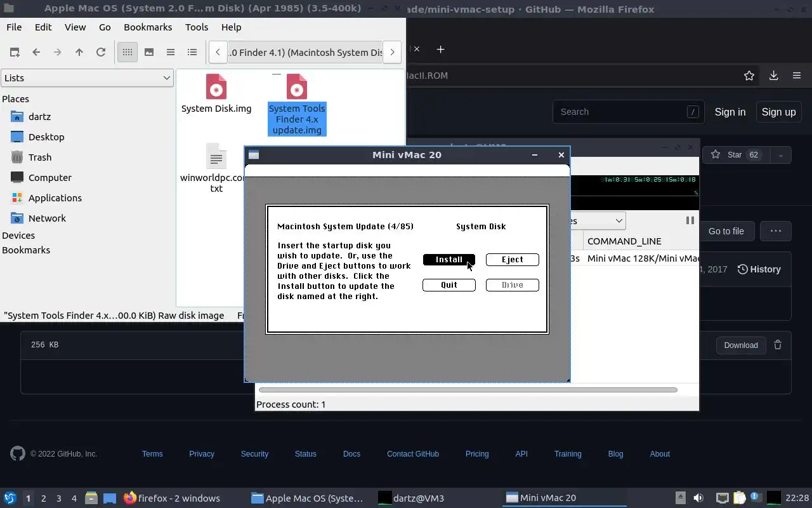
Task: Open Bookmarks menu in file manager
Action: tap(148, 27)
